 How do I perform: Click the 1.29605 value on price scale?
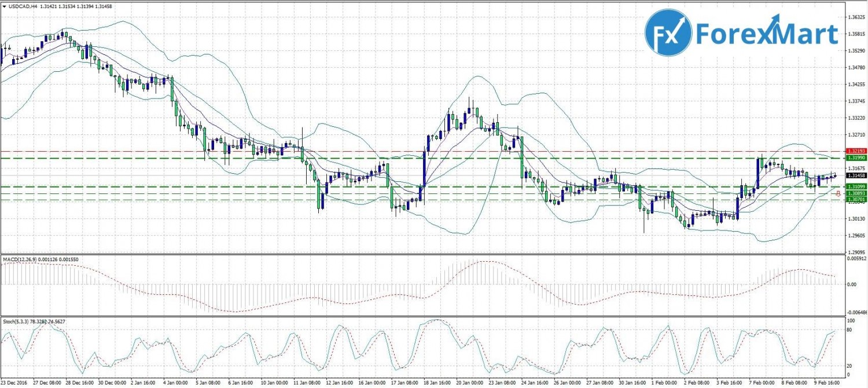click(x=856, y=236)
